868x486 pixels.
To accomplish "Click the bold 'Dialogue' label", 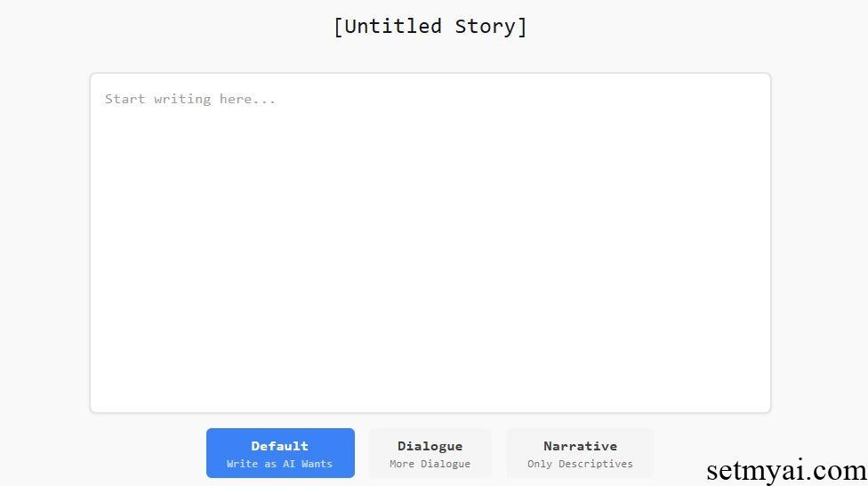I will (430, 446).
